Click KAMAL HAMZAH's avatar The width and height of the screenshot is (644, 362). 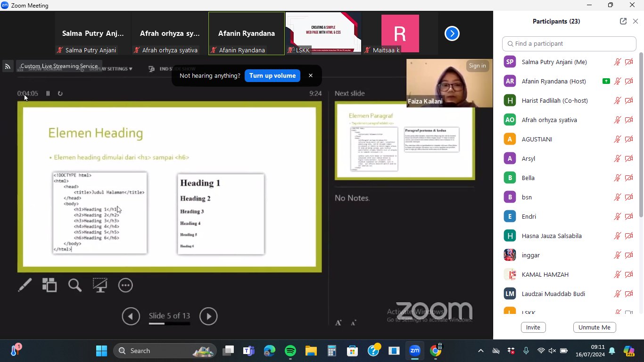point(510,274)
